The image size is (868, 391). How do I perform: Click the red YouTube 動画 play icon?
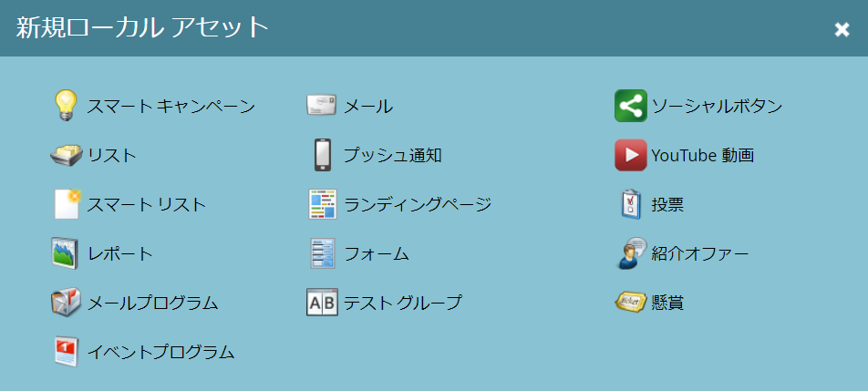(x=631, y=155)
